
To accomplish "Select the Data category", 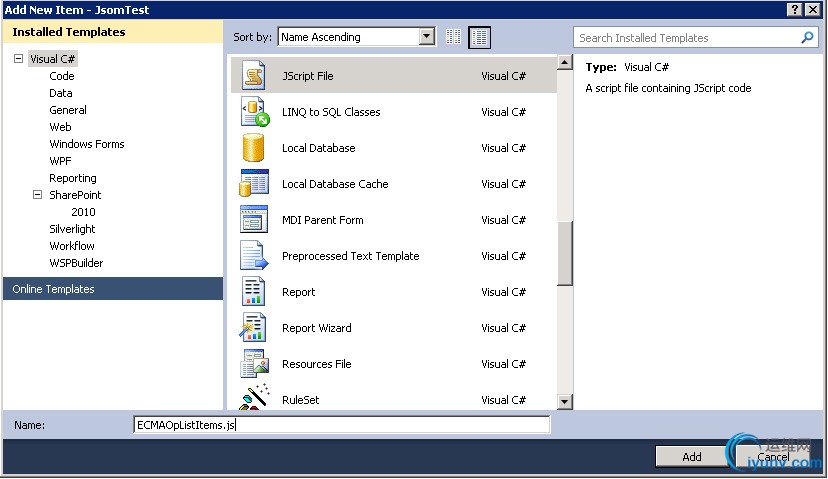I will click(61, 93).
